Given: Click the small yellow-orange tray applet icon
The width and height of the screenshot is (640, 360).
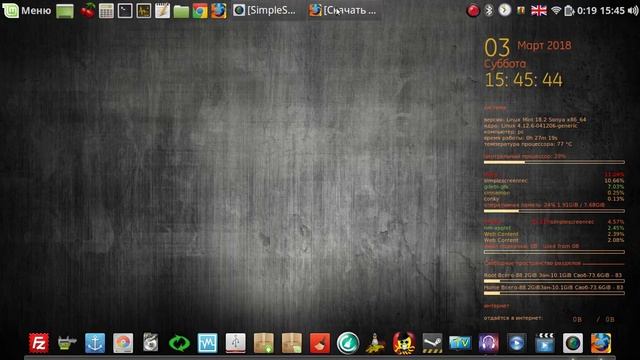Looking at the screenshot, I should click(x=521, y=11).
